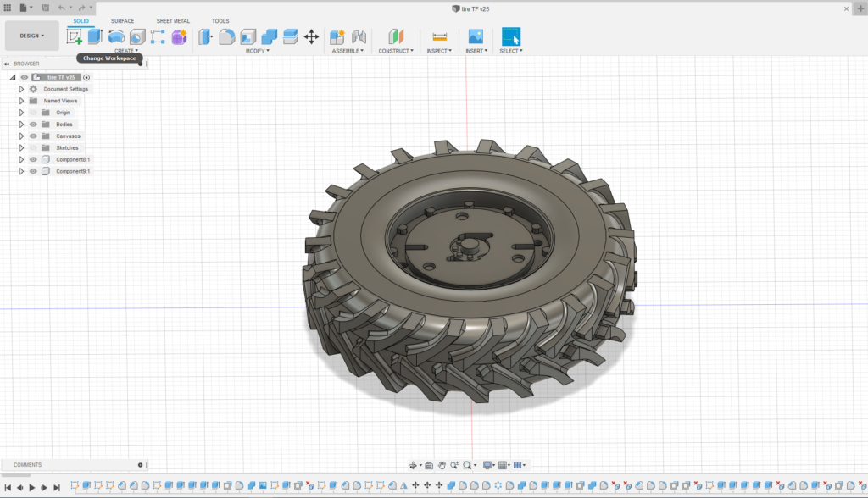The width and height of the screenshot is (868, 498).
Task: Open the CONSTRUCT dropdown menu
Action: [x=396, y=51]
